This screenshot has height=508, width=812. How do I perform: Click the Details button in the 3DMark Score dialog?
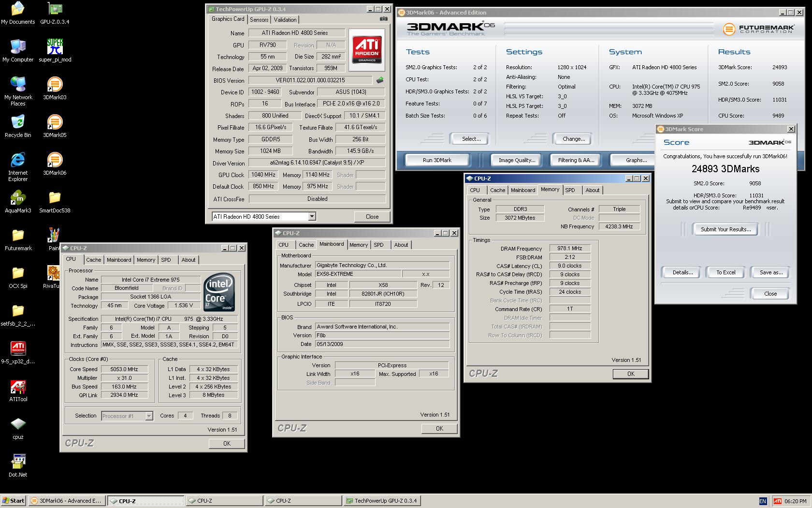click(682, 272)
